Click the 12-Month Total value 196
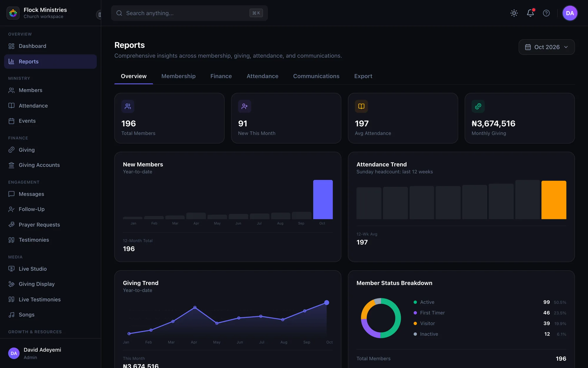The width and height of the screenshot is (588, 368). (x=129, y=249)
